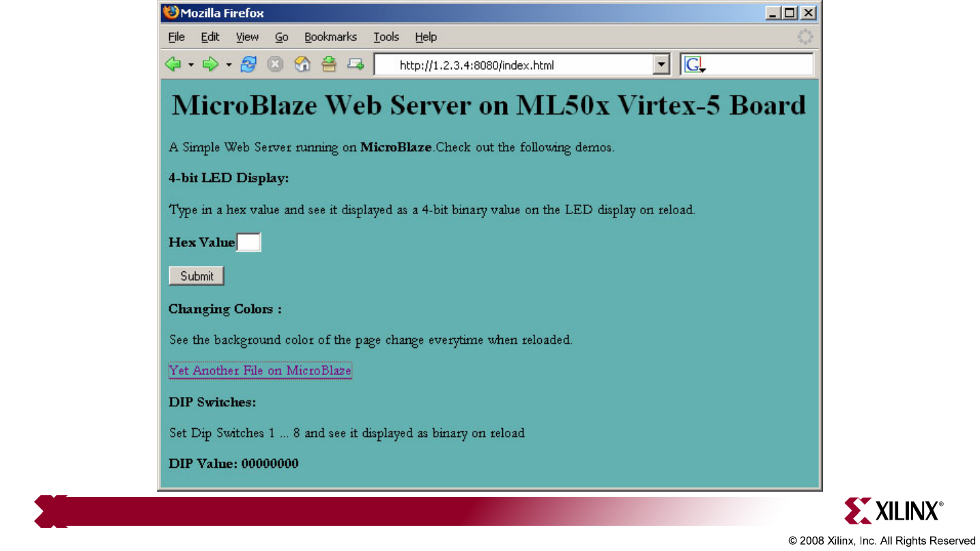Open the Edit menu
This screenshot has width=980, height=551.
point(210,37)
